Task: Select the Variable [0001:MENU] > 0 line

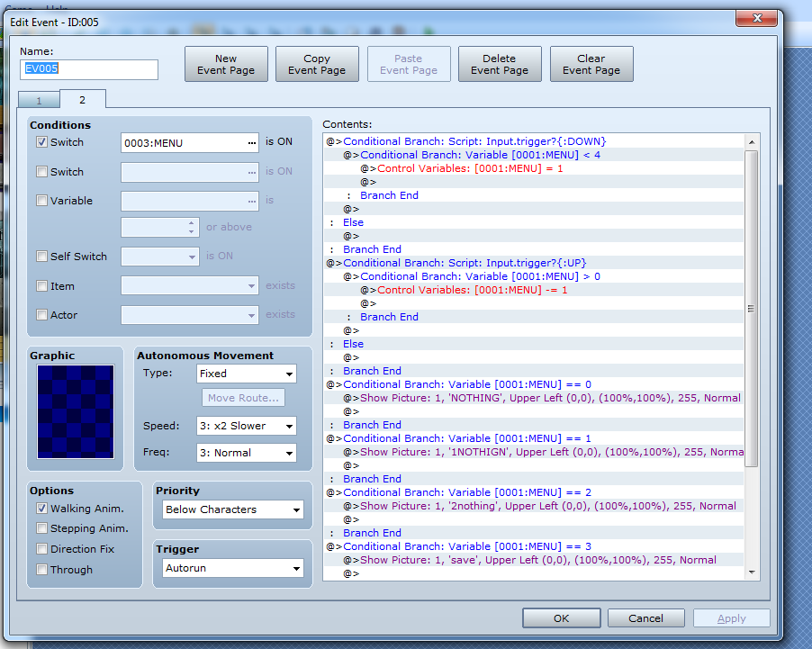Action: [534, 276]
